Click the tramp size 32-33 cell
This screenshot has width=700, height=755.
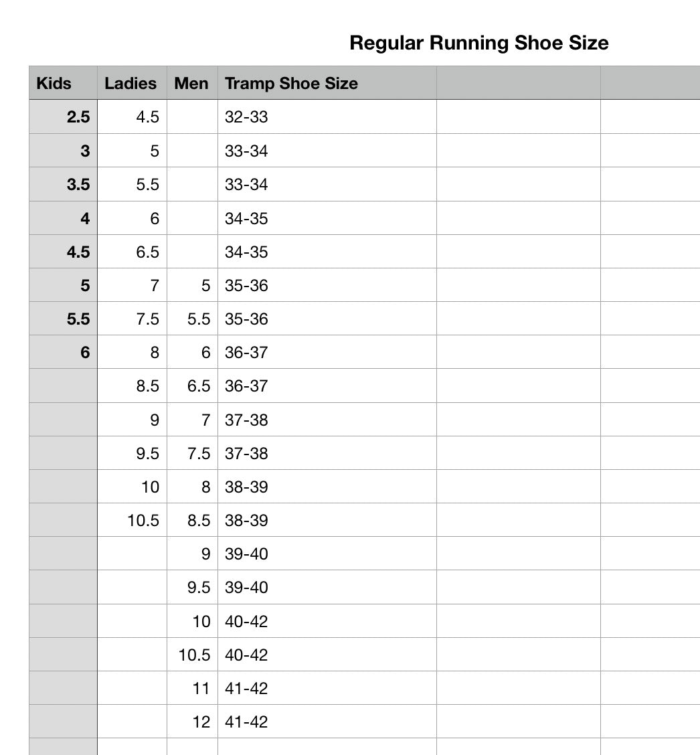327,116
